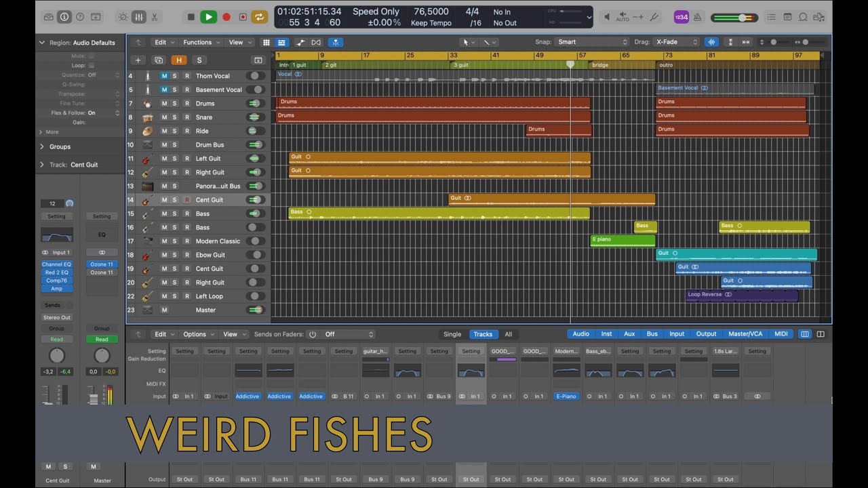Switch mixer to Single view

pos(452,334)
